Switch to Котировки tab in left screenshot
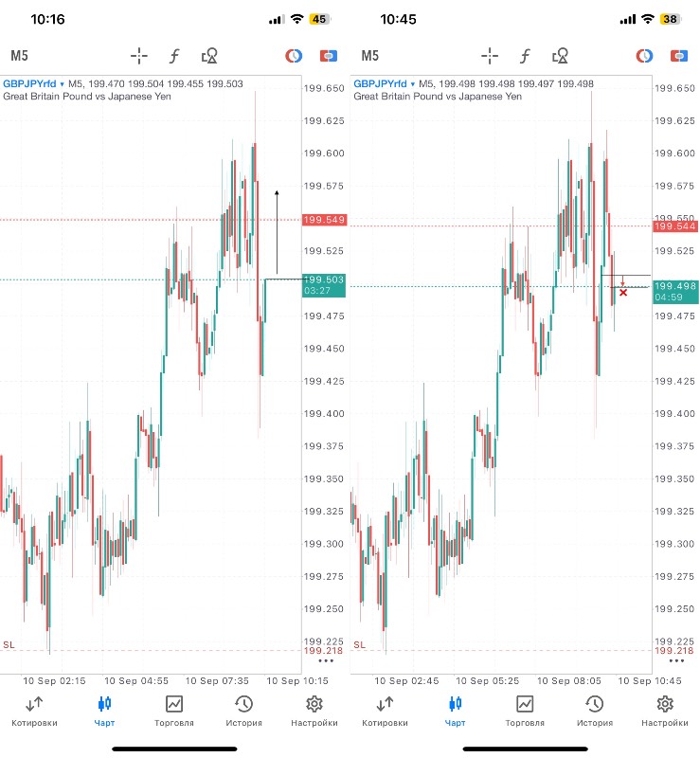This screenshot has width=700, height=758. (34, 711)
